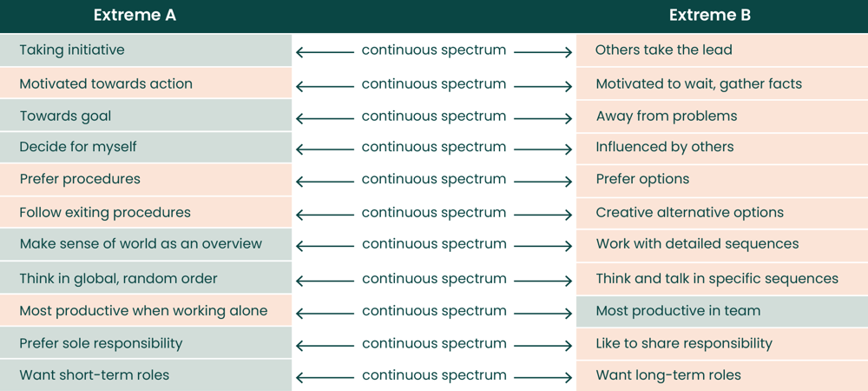Click the left arrow next to Want short-term roles

(324, 378)
